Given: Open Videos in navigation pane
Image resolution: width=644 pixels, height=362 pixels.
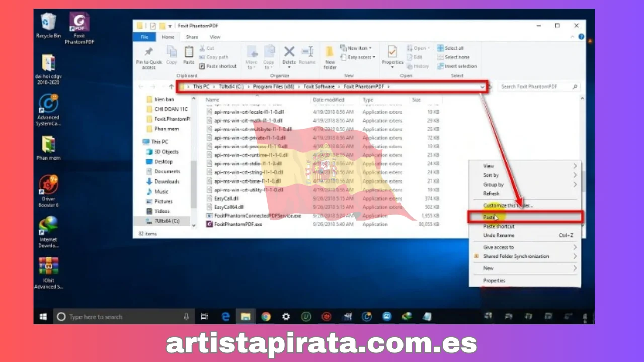Looking at the screenshot, I should 157,211.
